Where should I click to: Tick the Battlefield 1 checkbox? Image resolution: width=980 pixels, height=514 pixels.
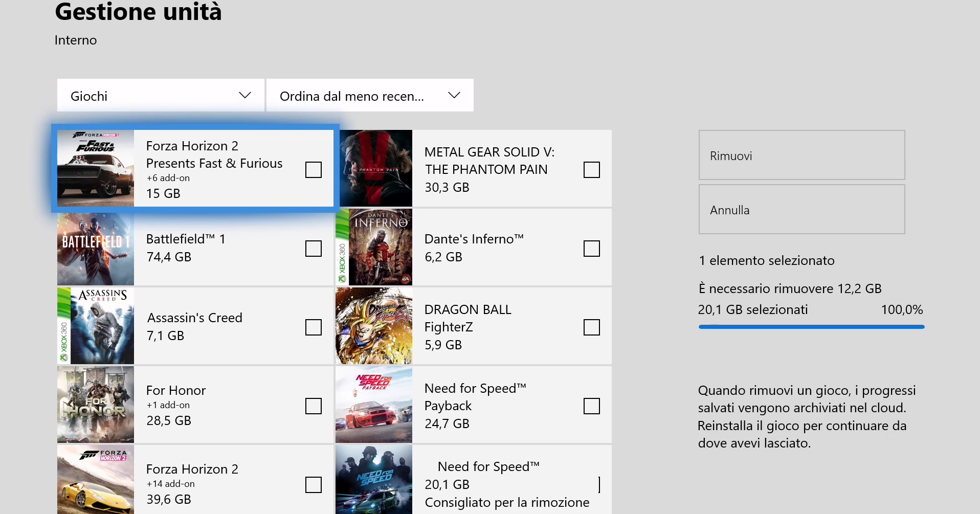point(314,249)
